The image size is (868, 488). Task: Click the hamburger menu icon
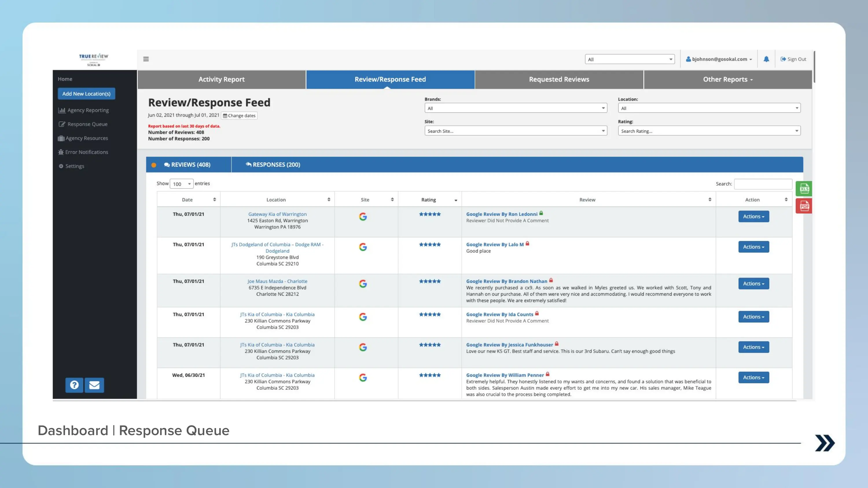click(146, 59)
